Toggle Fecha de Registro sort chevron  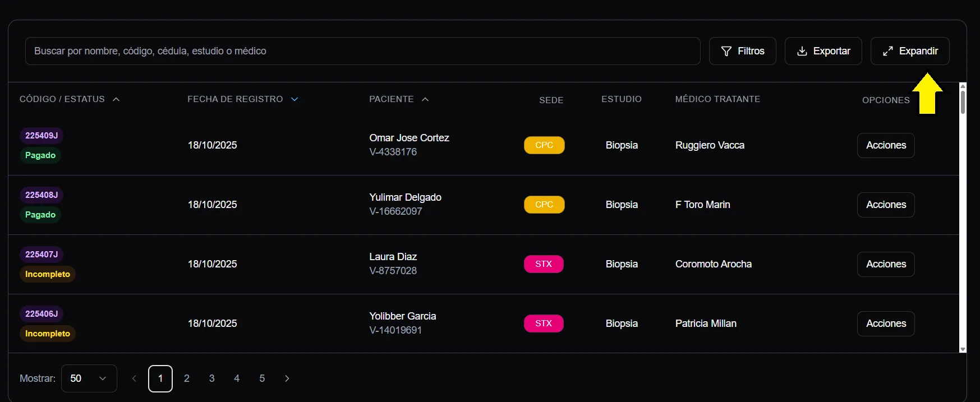click(295, 99)
